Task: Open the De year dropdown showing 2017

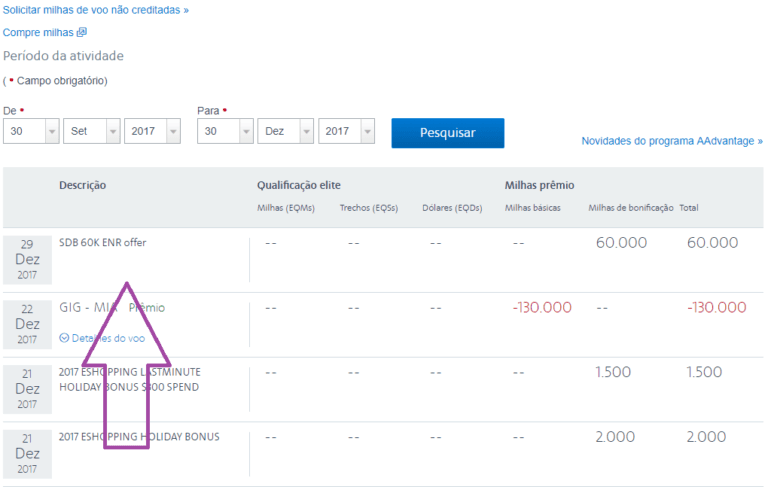Action: (x=152, y=131)
